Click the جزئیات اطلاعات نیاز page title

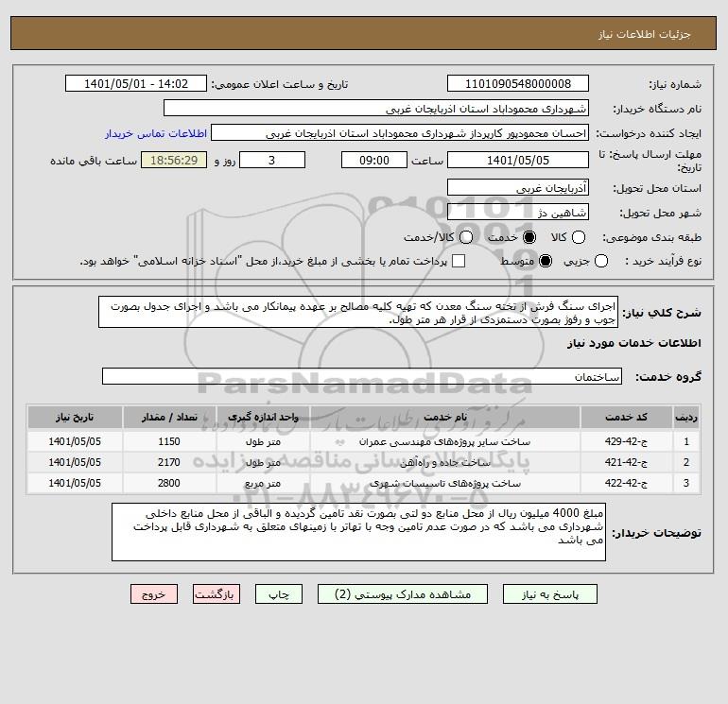[645, 34]
